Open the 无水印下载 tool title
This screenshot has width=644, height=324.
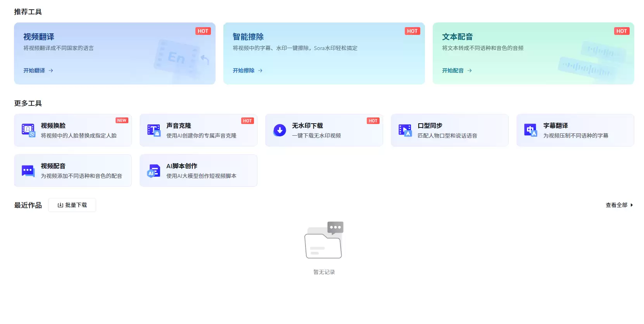[307, 126]
